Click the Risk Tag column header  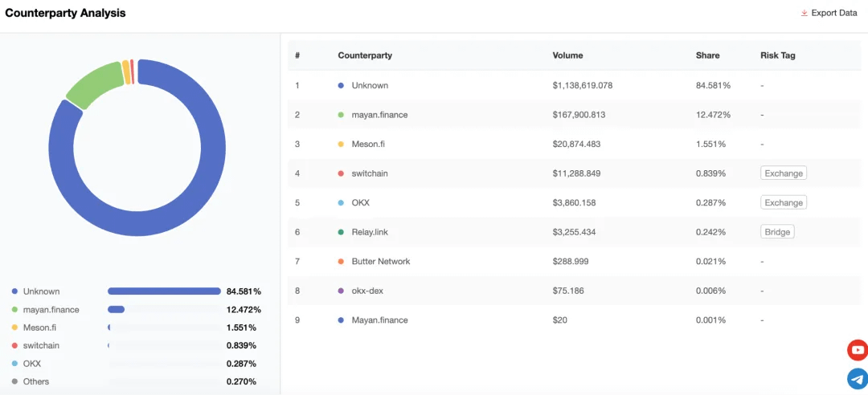pyautogui.click(x=778, y=55)
